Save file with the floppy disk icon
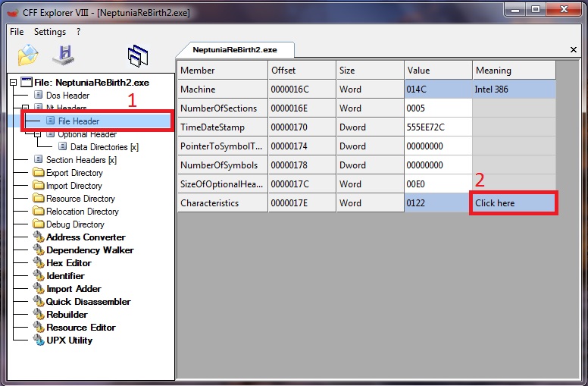The image size is (588, 386). tap(64, 55)
